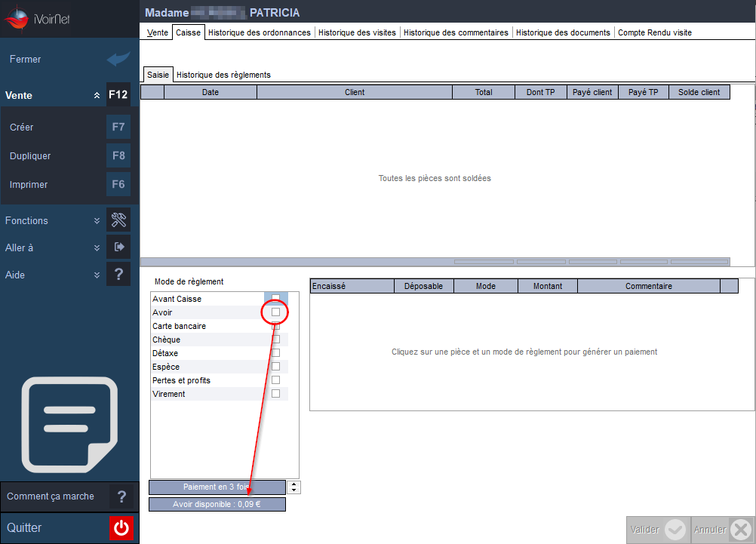The height and width of the screenshot is (544, 756).
Task: Click the Avoir disponible button
Action: tap(217, 505)
